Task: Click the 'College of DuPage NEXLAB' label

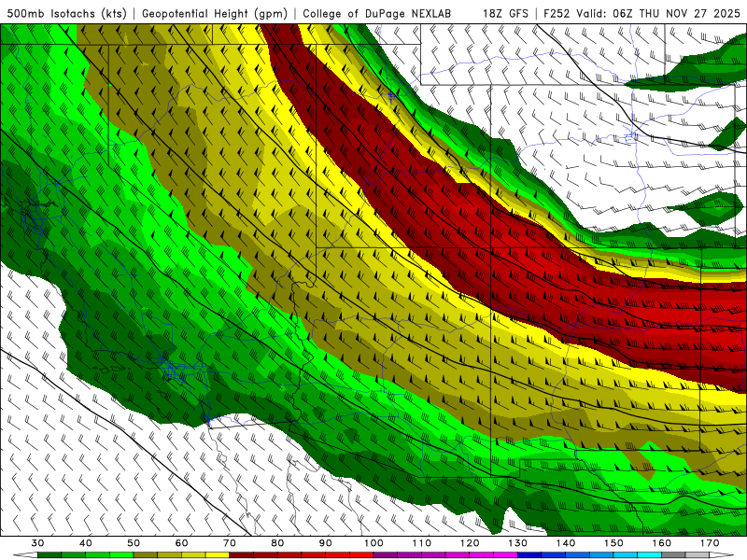Action: click(377, 13)
